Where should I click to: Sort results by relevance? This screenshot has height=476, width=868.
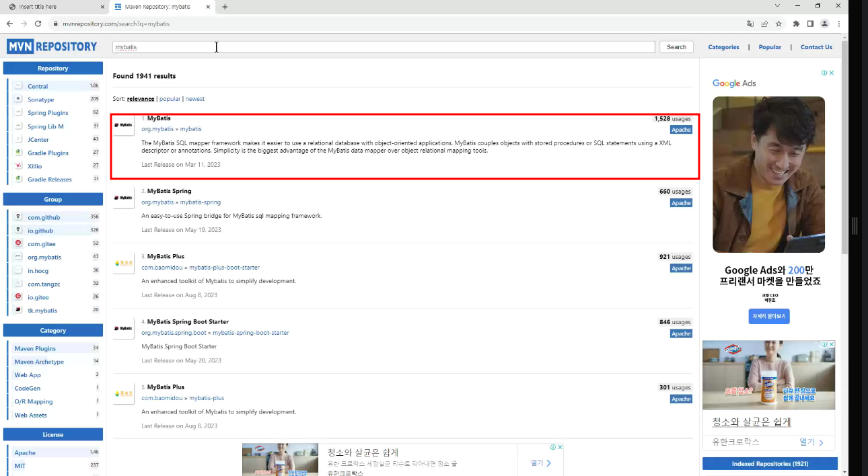point(141,99)
